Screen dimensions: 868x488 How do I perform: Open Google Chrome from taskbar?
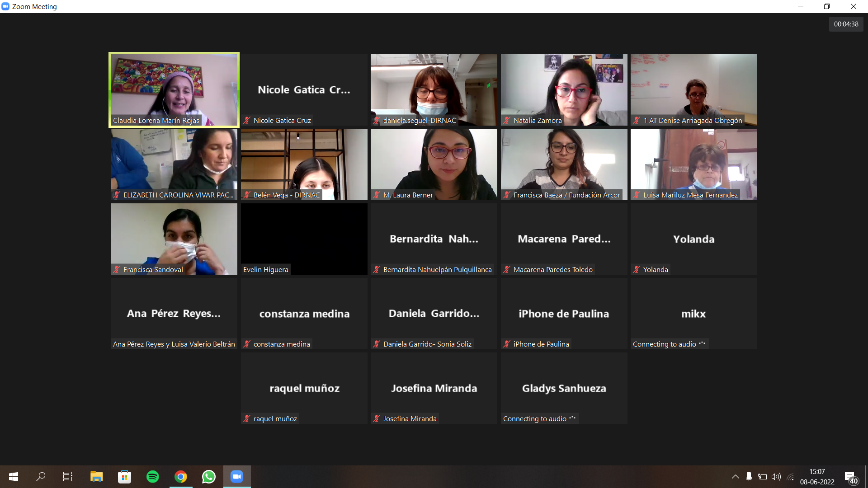point(181,477)
